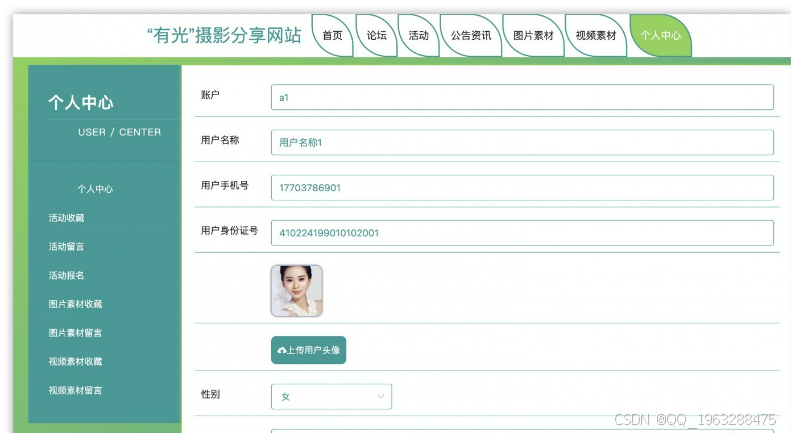Go to the 图片素材 tab
Screen dimensions: 791x433
coord(533,35)
